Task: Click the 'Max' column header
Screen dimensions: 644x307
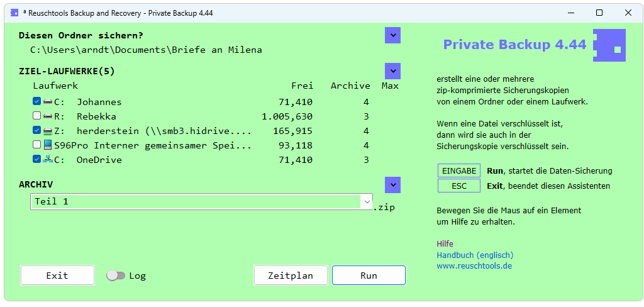Action: (390, 86)
